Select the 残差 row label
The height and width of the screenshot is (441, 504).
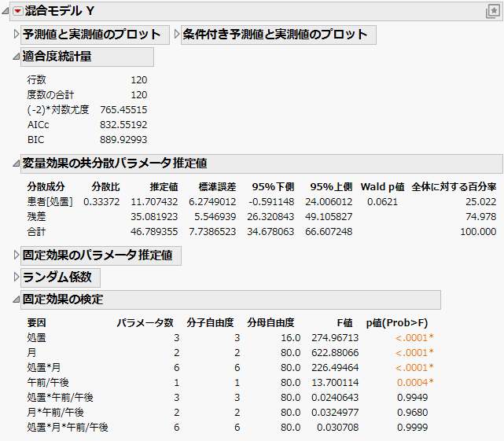tap(36, 217)
